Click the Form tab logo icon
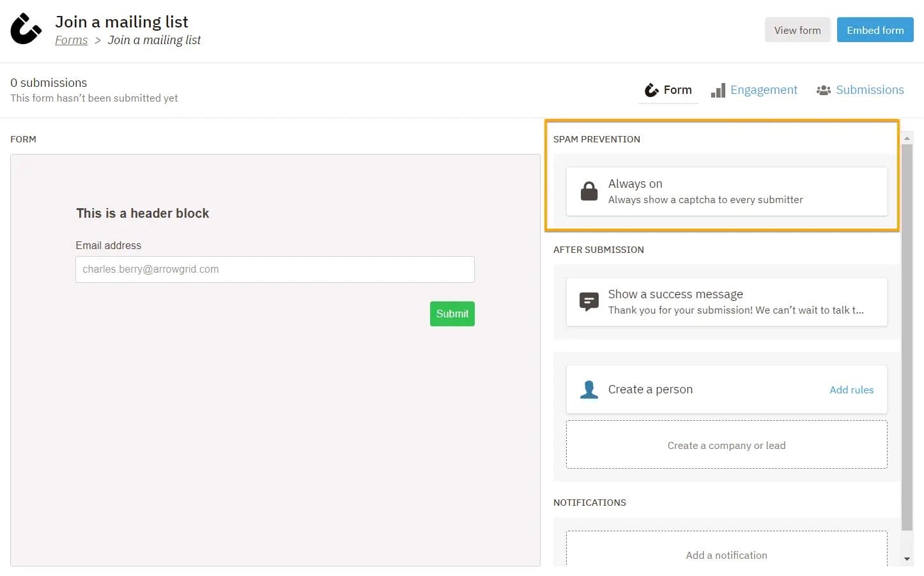 (651, 91)
